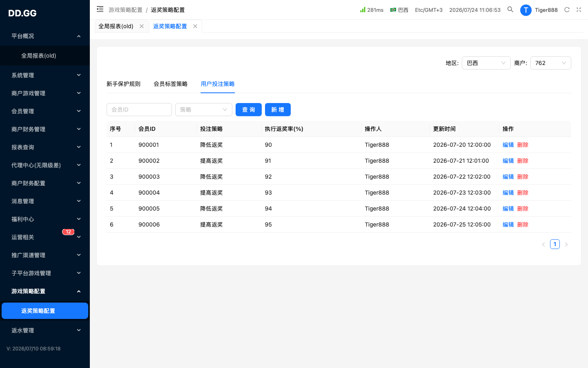Click the DD.GG logo
Viewport: 588px width, 368px height.
click(22, 13)
